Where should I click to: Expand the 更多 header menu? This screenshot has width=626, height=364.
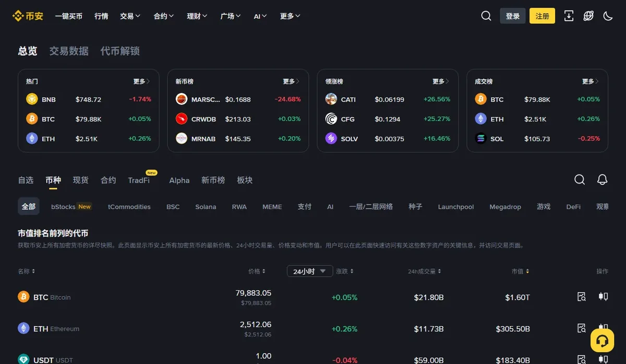tap(290, 16)
